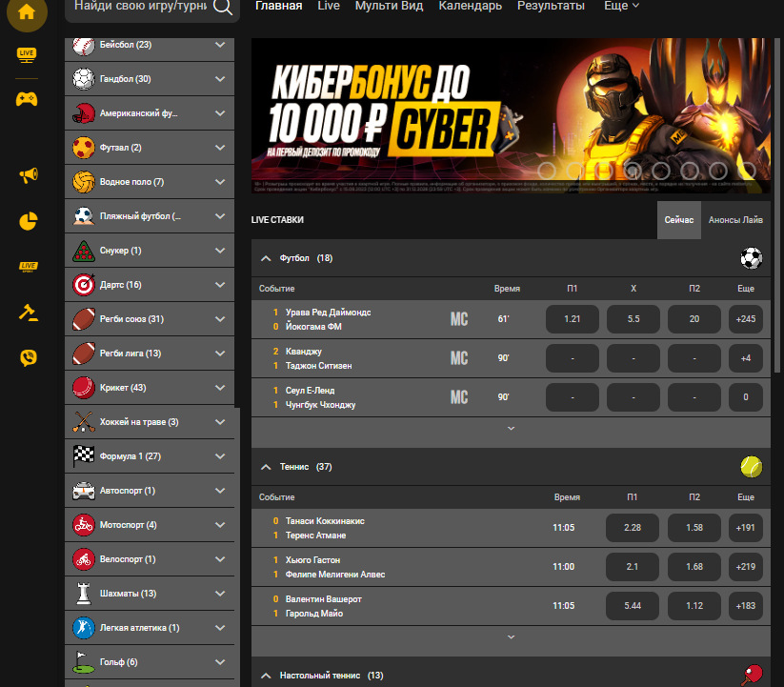
Task: Open the gamepad esports icon
Action: point(27,99)
